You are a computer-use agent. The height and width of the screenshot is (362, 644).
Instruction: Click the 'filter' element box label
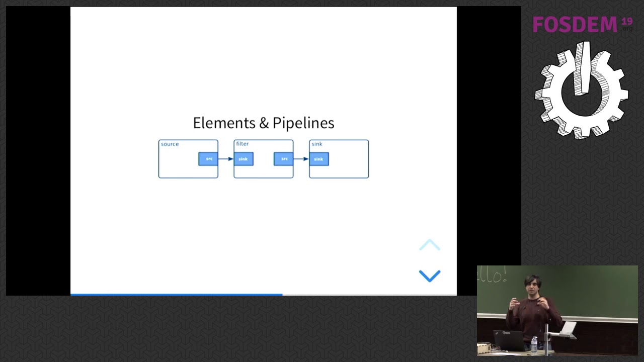(242, 144)
